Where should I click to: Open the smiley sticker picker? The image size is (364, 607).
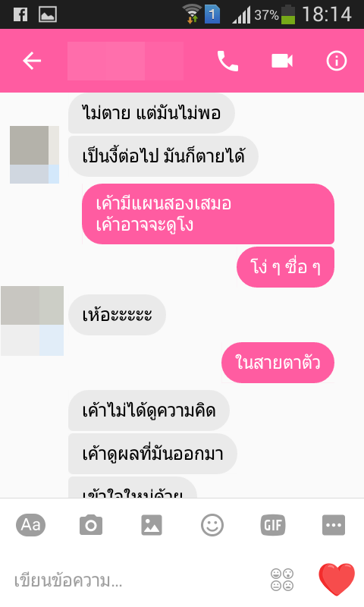[x=212, y=525]
